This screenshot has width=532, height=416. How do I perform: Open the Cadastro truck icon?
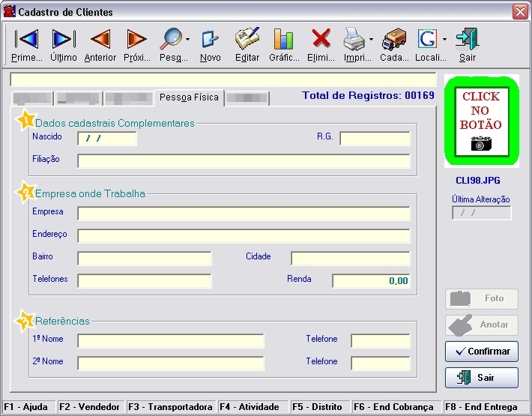393,44
